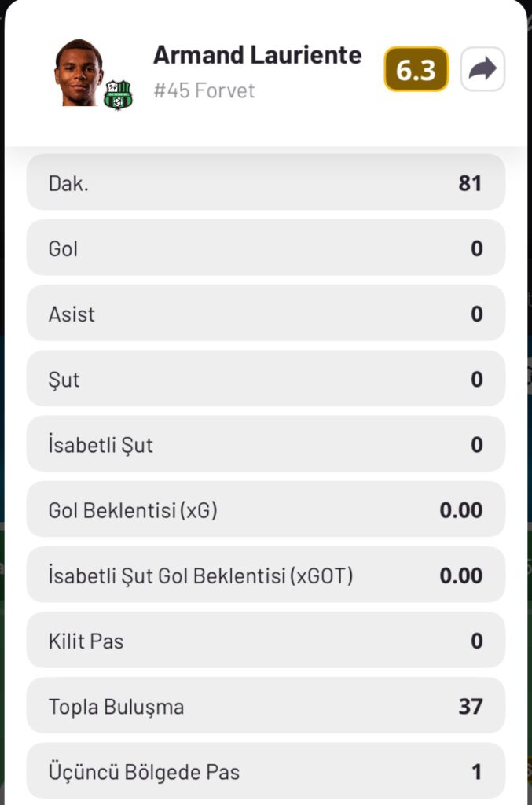
Task: Click the share arrow icon
Action: [x=482, y=69]
